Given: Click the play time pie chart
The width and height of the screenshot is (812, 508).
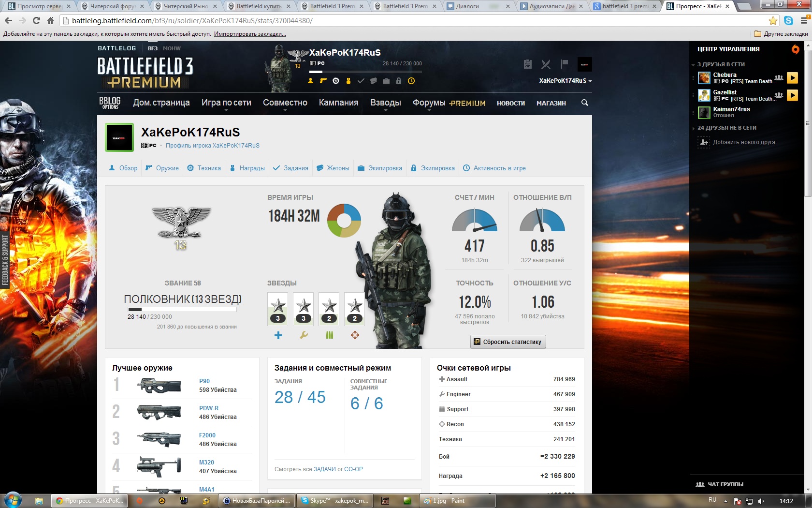Looking at the screenshot, I should (344, 220).
